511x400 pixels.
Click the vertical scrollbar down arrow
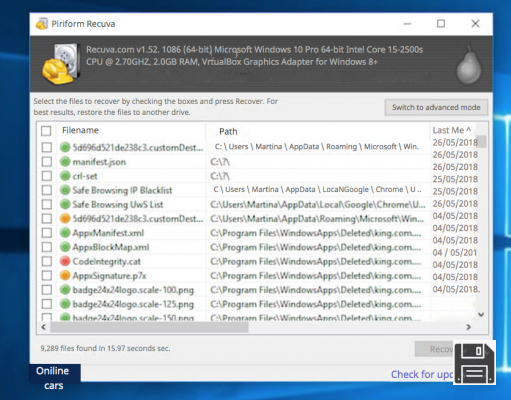tap(481, 314)
